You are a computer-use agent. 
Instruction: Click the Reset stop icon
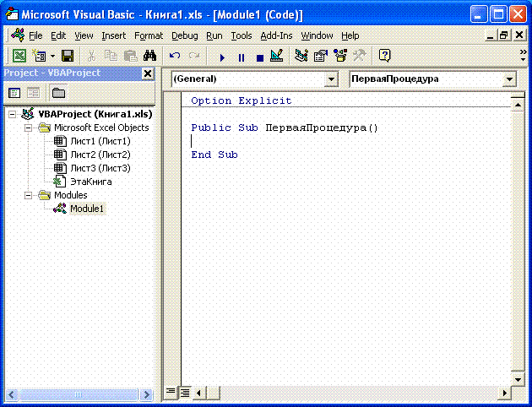pyautogui.click(x=259, y=57)
